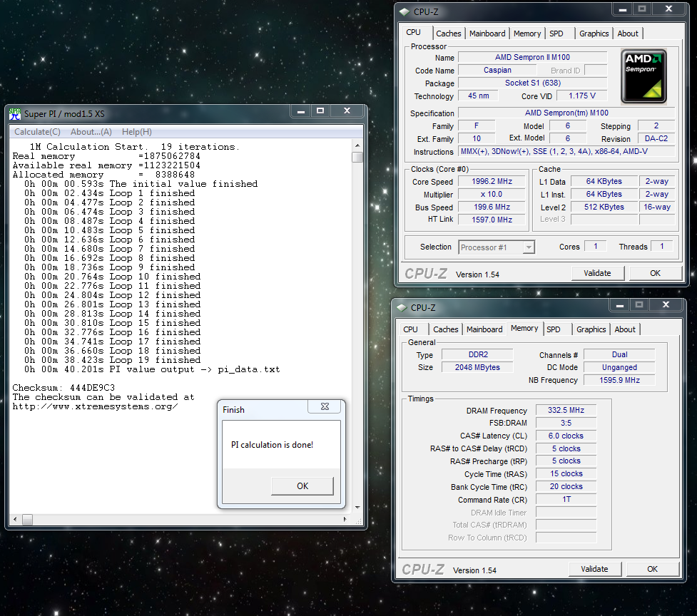
Task: Select About tab in bottom CPU-Z window
Action: point(625,329)
